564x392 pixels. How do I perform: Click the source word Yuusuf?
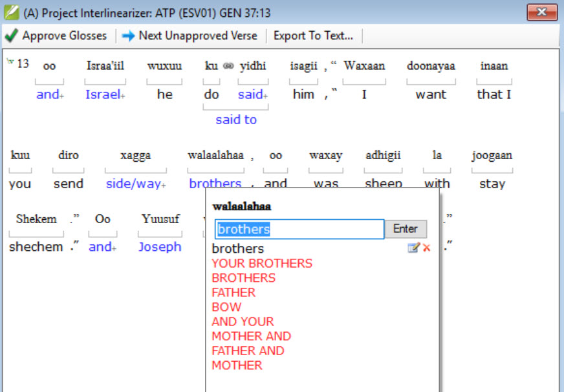pyautogui.click(x=160, y=219)
